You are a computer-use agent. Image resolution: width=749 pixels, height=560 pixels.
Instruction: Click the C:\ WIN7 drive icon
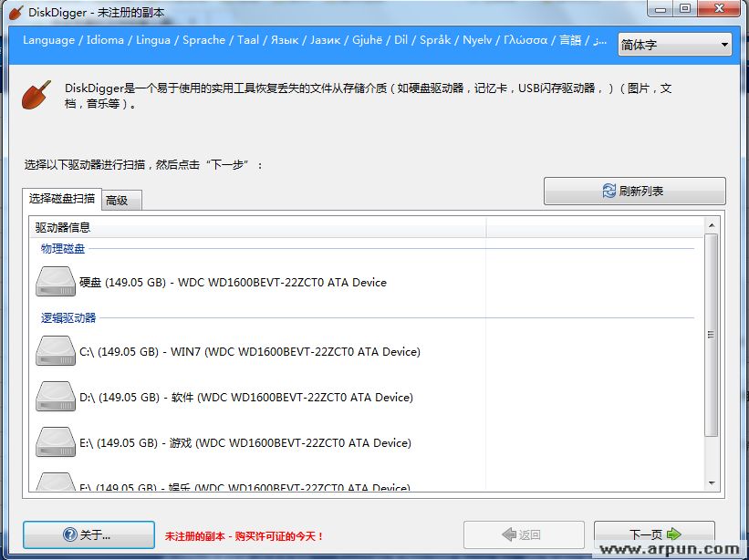click(56, 351)
